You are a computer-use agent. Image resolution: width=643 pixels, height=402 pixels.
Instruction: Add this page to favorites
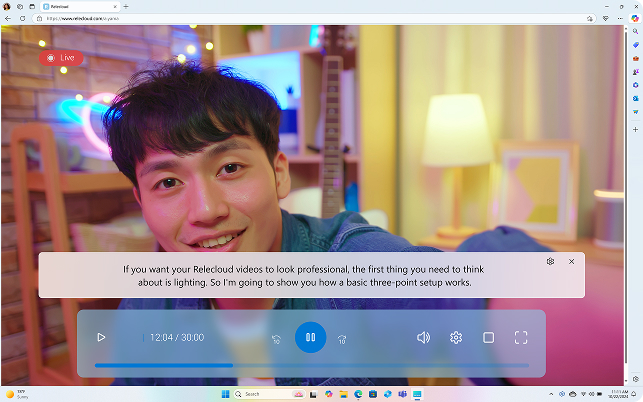pos(590,18)
